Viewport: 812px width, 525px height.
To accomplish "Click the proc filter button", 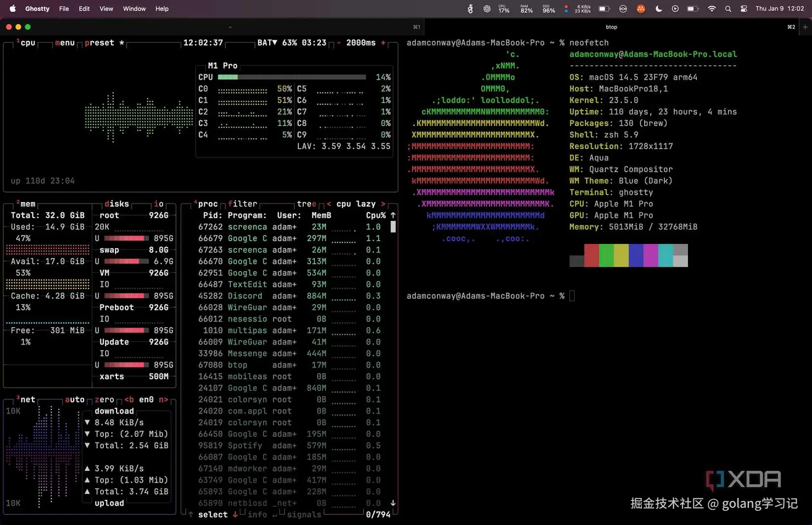I will point(242,204).
